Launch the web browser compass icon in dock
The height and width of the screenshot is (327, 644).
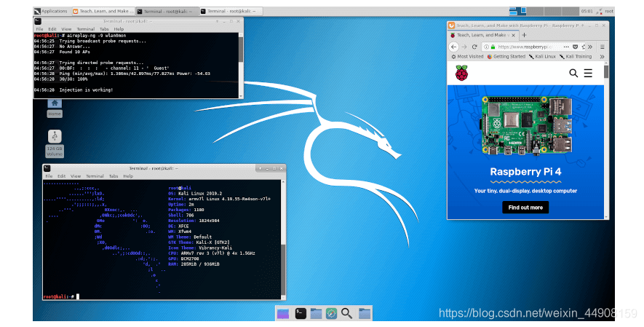[x=331, y=313]
